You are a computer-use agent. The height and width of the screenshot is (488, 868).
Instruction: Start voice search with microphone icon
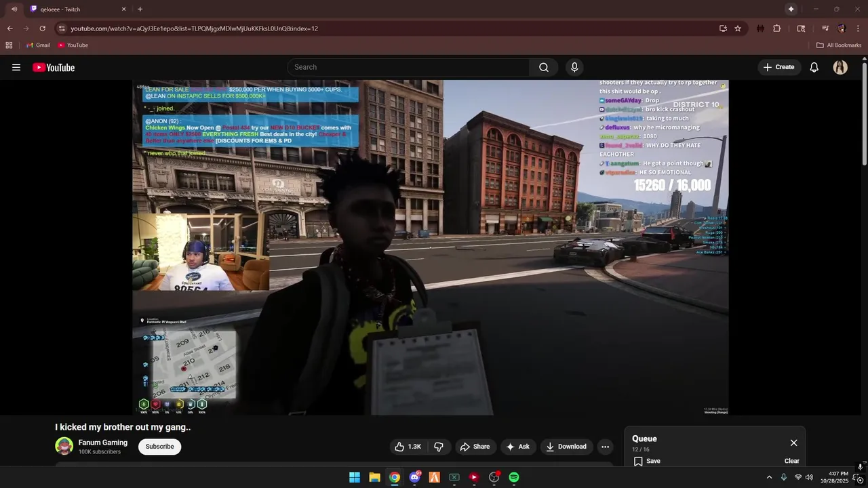[x=574, y=67]
